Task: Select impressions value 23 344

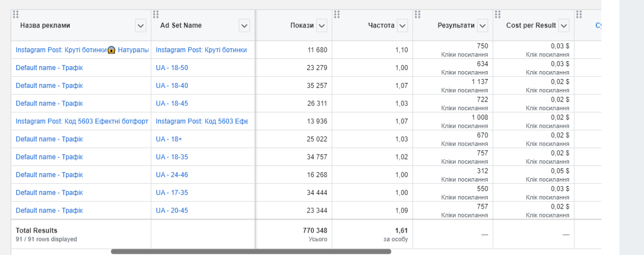Action: pyautogui.click(x=317, y=211)
